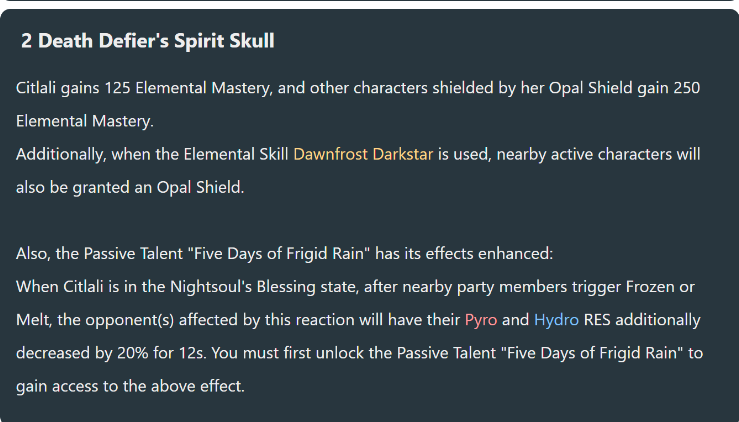Click the line "gain access to the above effect."
739x422 pixels.
(130, 386)
